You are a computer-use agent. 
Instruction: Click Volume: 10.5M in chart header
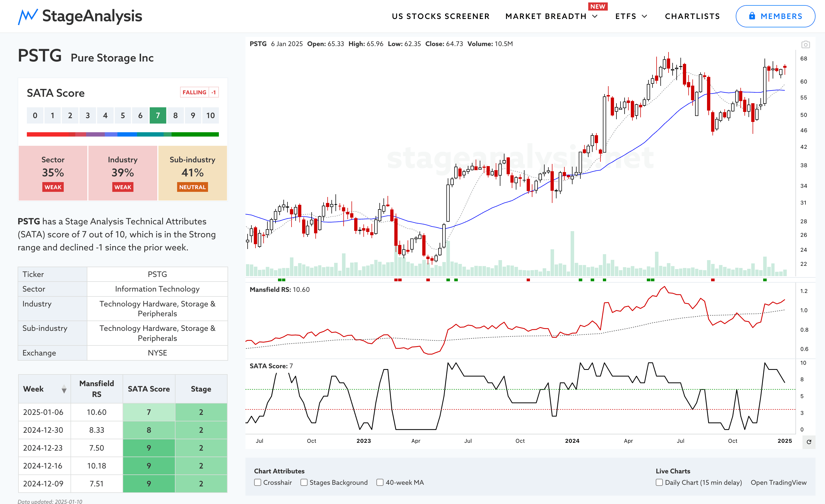490,44
